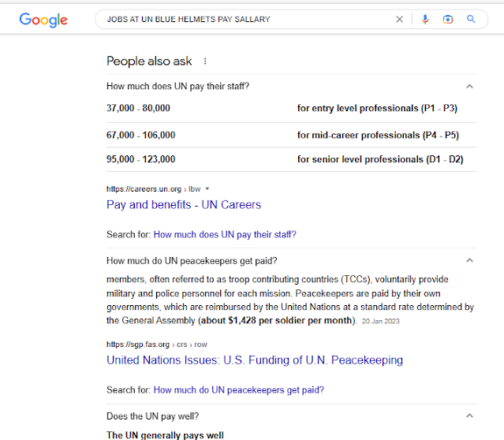Click the 'Does the UN pay well?' question text
This screenshot has height=440, width=504.
[x=153, y=416]
